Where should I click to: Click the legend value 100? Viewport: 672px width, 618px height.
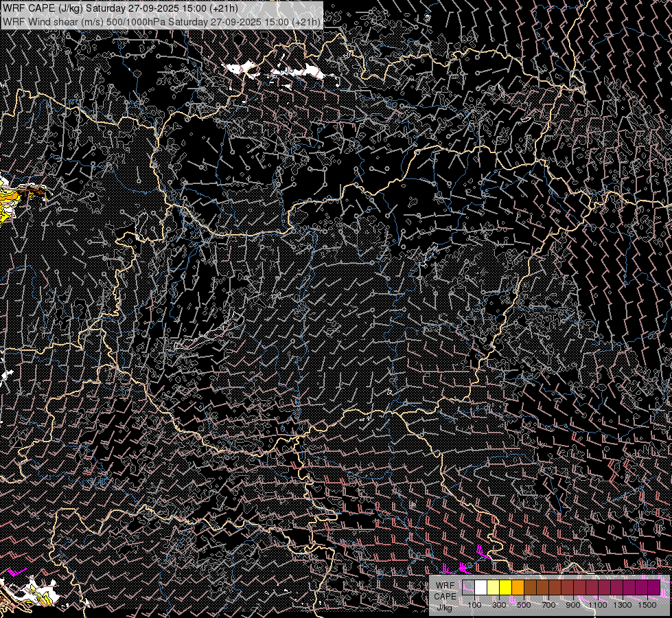point(474,605)
